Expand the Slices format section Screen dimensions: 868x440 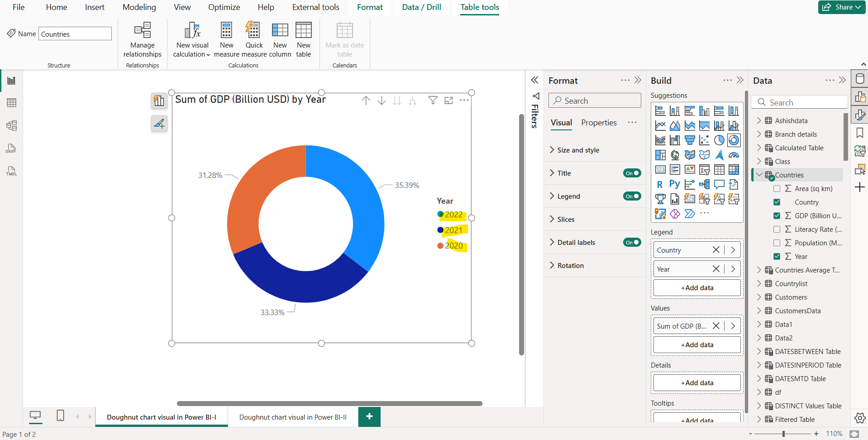coord(566,219)
